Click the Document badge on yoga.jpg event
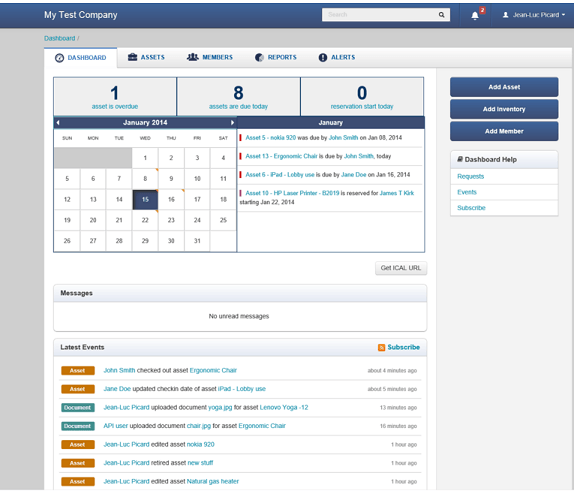This screenshot has height=491, width=574. pos(78,408)
